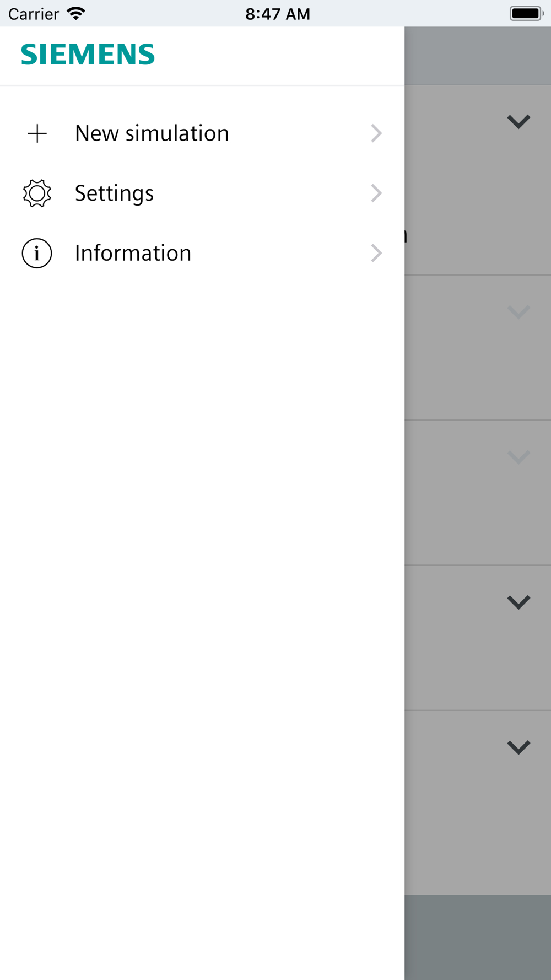
Task: Click the right chevron on Settings row
Action: (x=376, y=193)
